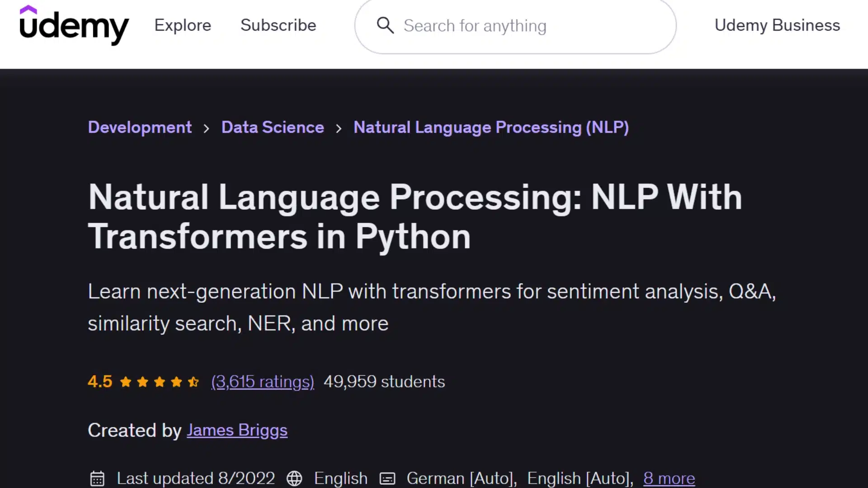Image resolution: width=868 pixels, height=488 pixels.
Task: Open the Explore menu
Action: 183,25
